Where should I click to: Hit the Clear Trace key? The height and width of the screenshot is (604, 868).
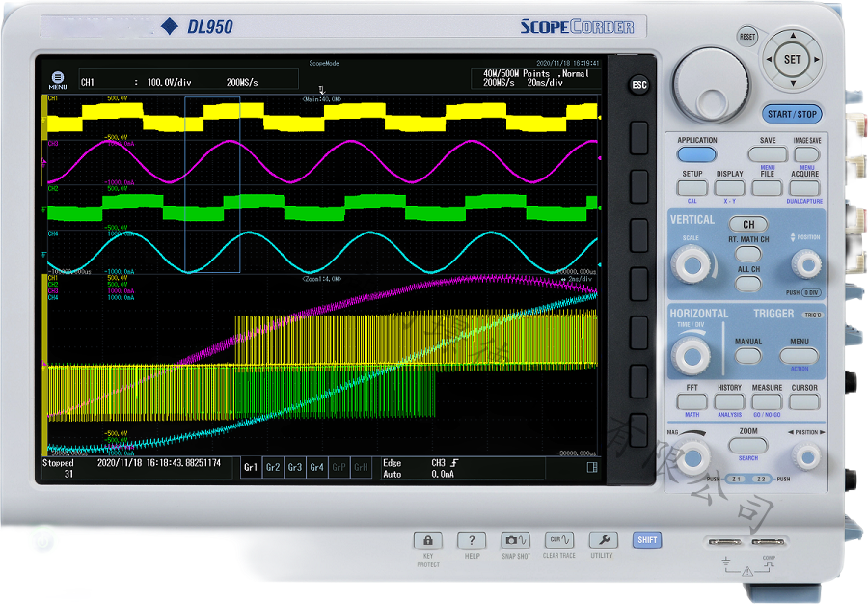click(x=559, y=540)
